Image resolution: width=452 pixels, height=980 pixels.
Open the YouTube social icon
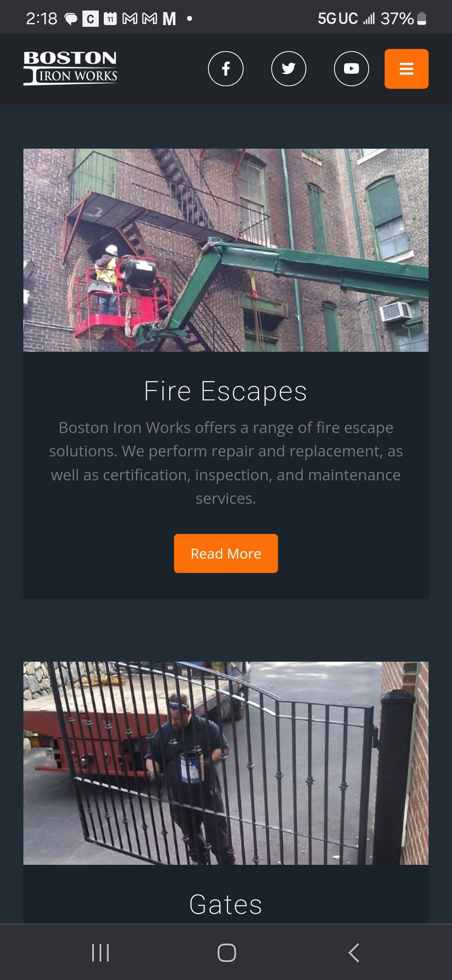[351, 68]
